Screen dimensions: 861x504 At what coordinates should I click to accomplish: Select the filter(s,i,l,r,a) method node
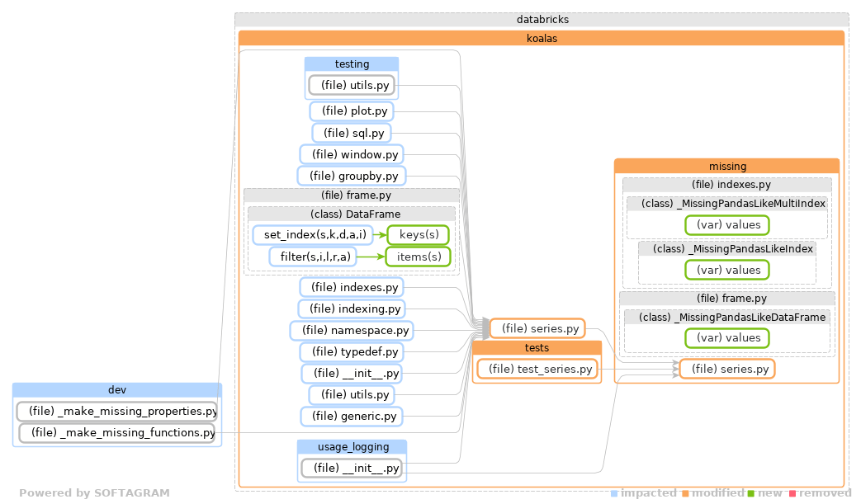(x=315, y=256)
